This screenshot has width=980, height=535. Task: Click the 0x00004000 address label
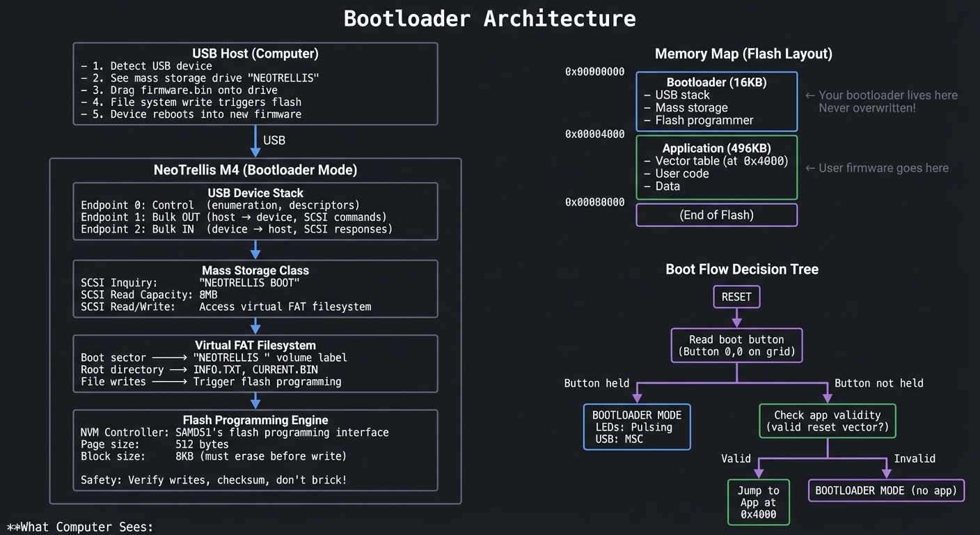594,134
